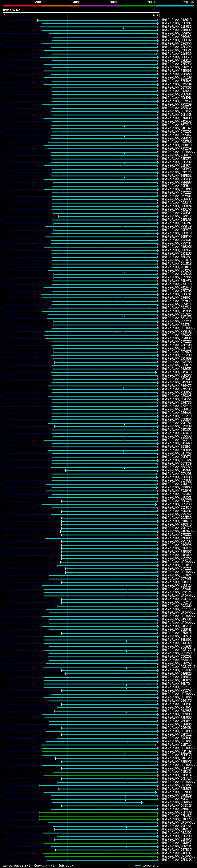Click the UniRef100_C9DRQ7 label
Viewport: 197px width, 868px height.
177,704
